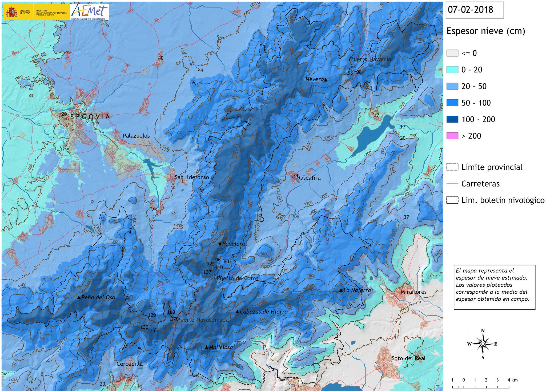Click the 'Espesor nieve (cm)' legend title
Screen dimensions: 546x392
pyautogui.click(x=486, y=31)
